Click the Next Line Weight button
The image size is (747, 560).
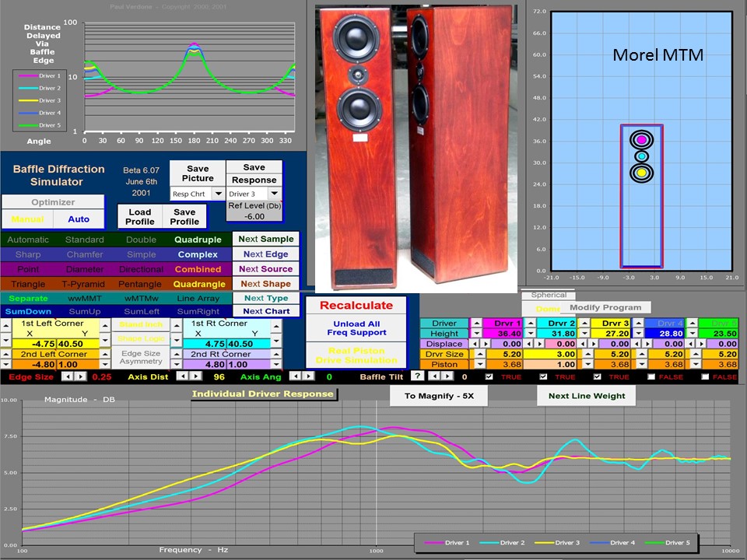tap(587, 396)
